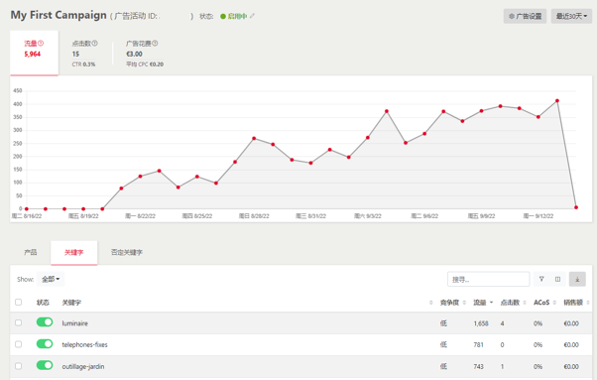Click the filter funnel icon in keyword table
Screen dimensions: 597x380
541,279
